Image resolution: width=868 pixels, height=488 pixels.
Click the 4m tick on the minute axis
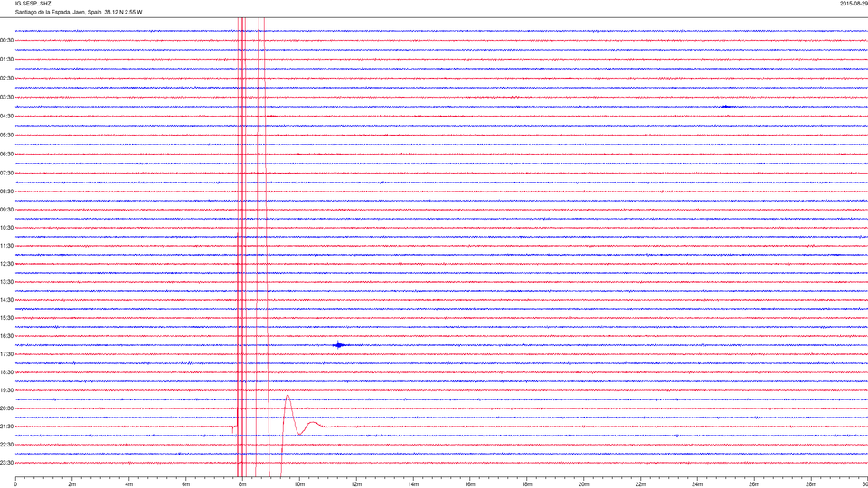coord(129,484)
